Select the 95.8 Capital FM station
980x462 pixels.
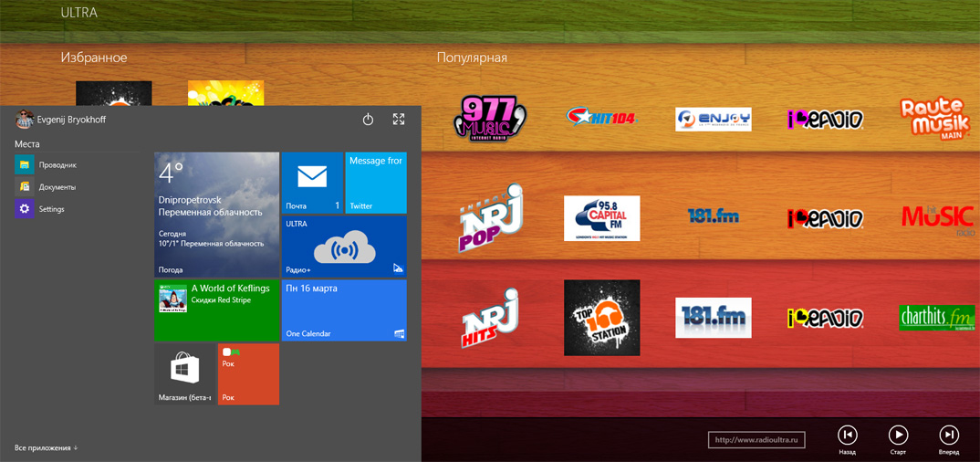pos(602,218)
